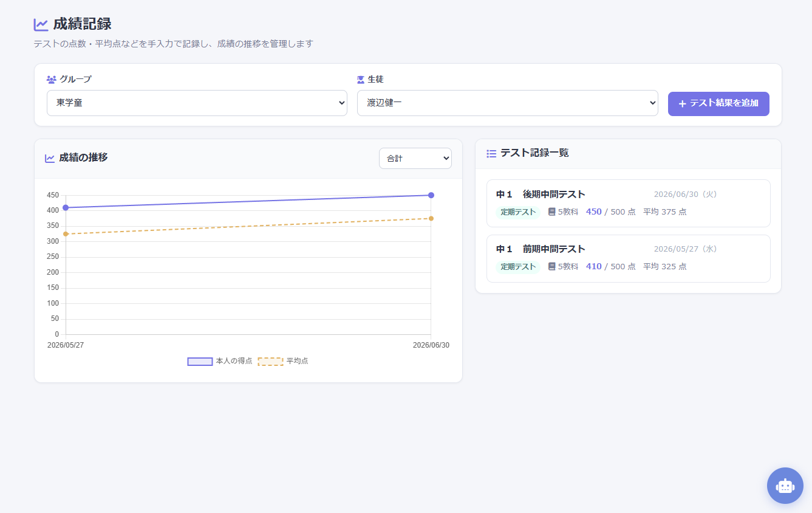Toggle 平均点 dashed legend swatch in chart
This screenshot has height=513, width=812.
(270, 361)
